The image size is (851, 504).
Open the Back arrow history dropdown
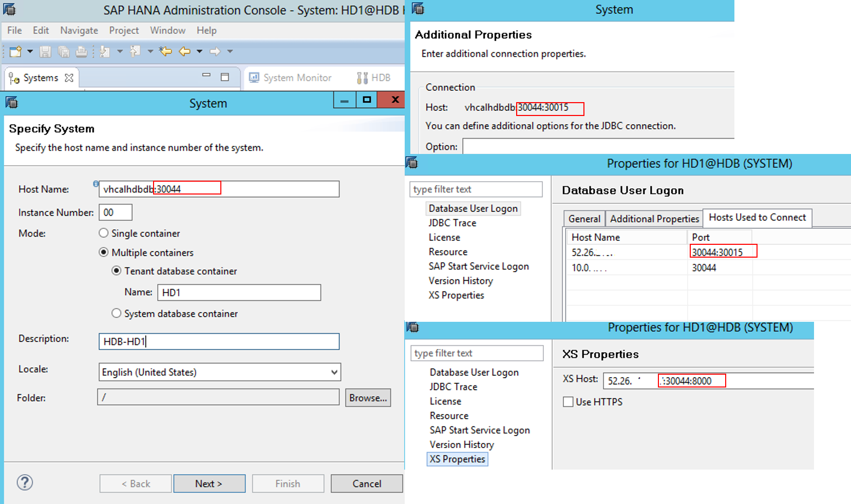(200, 51)
